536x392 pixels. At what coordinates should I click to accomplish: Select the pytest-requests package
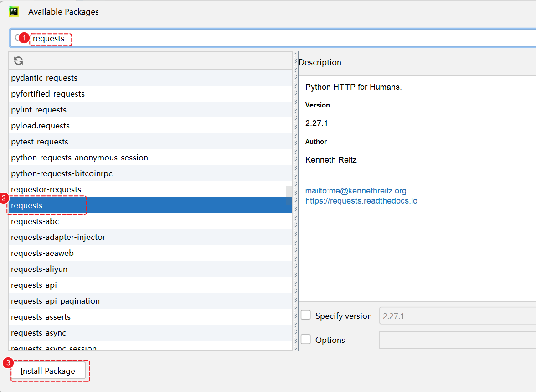tap(150, 142)
